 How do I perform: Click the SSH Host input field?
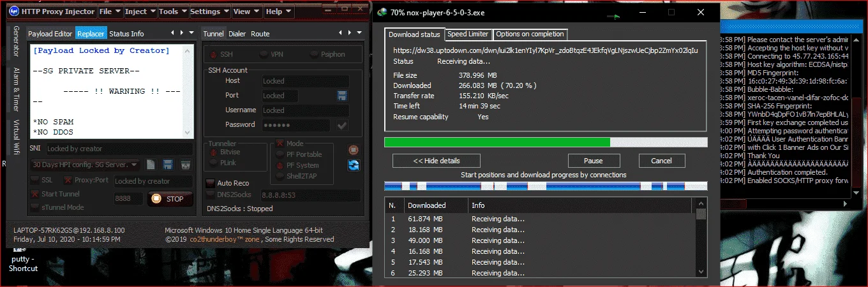click(x=305, y=81)
